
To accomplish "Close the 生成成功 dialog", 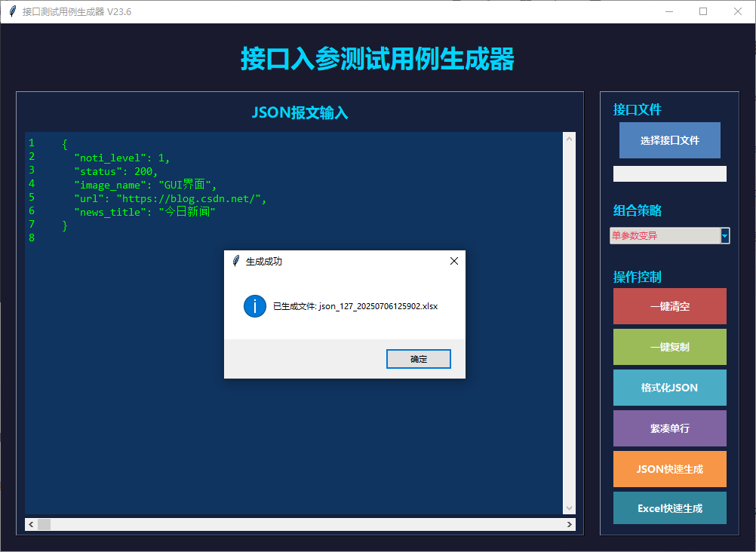I will pyautogui.click(x=453, y=261).
